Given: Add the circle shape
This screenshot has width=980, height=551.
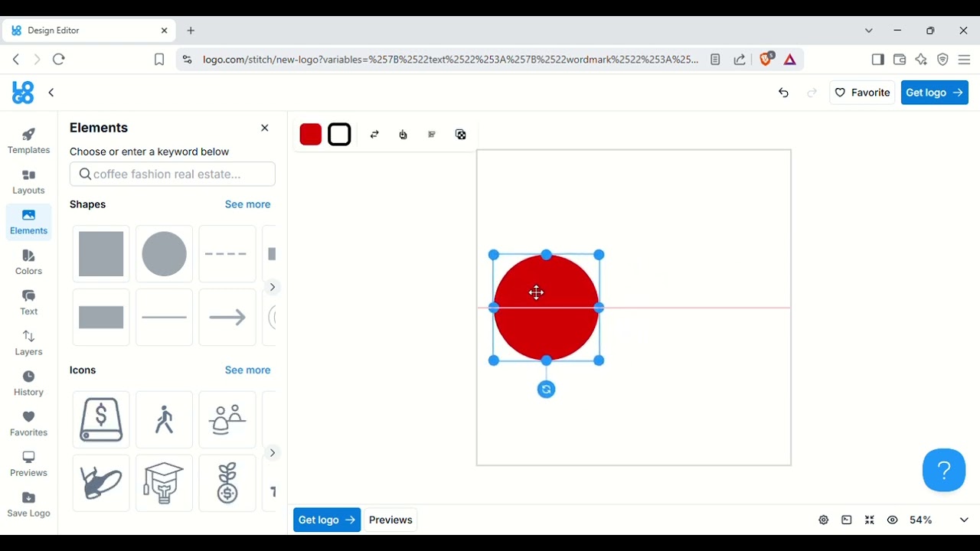Looking at the screenshot, I should pyautogui.click(x=164, y=253).
